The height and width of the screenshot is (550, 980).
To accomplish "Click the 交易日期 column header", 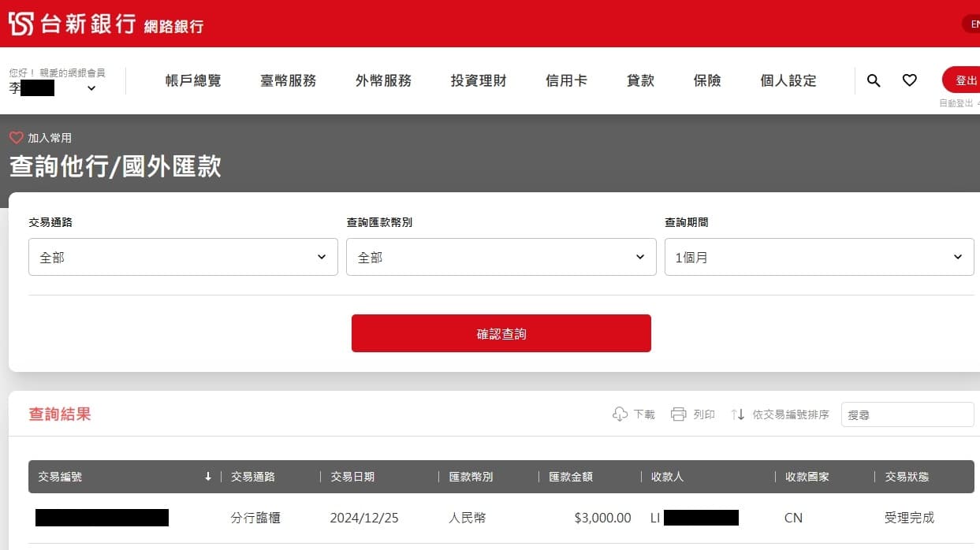I will click(x=352, y=477).
